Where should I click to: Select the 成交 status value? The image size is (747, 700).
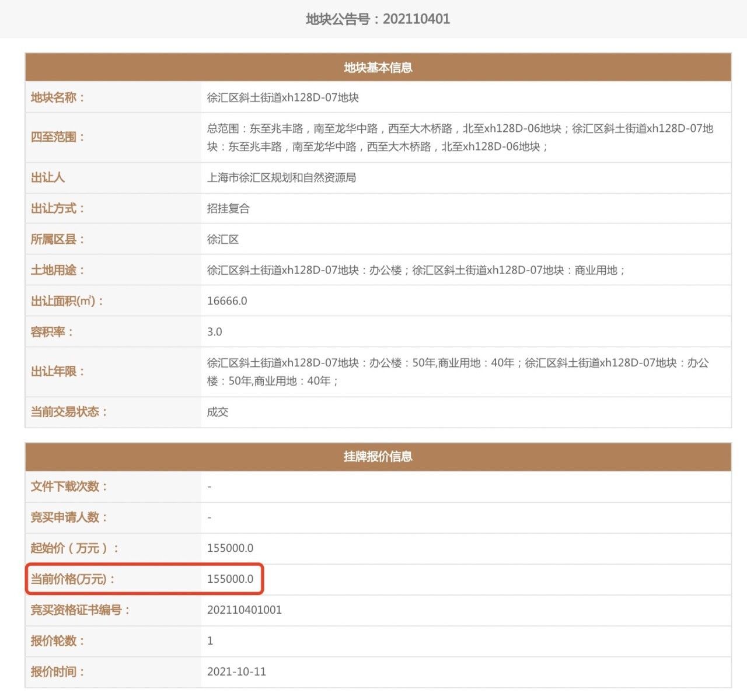218,412
